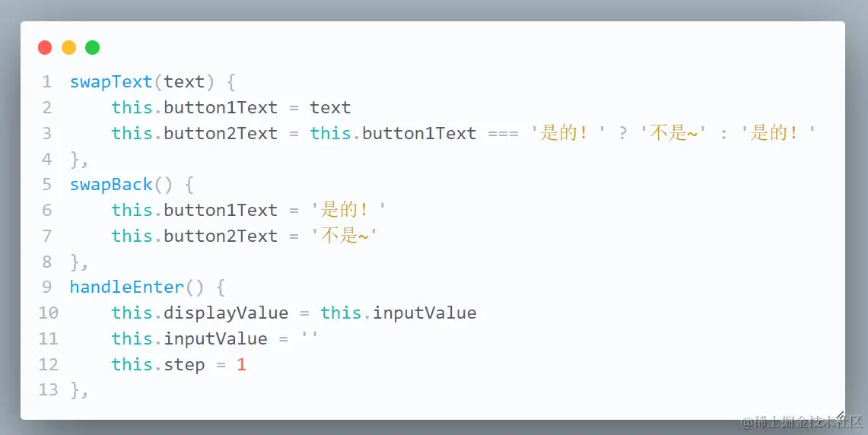Click the displayValue property on line 10
This screenshot has height=435, width=868.
click(x=226, y=313)
